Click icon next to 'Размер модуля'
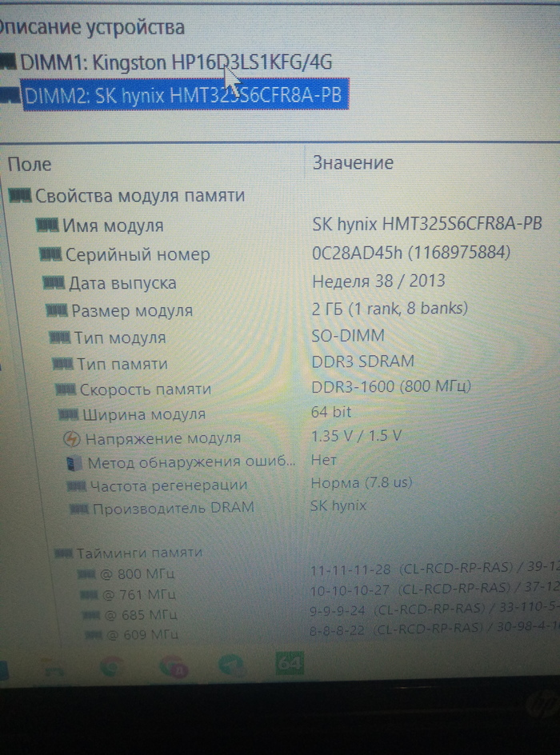560x755 pixels. 57,310
